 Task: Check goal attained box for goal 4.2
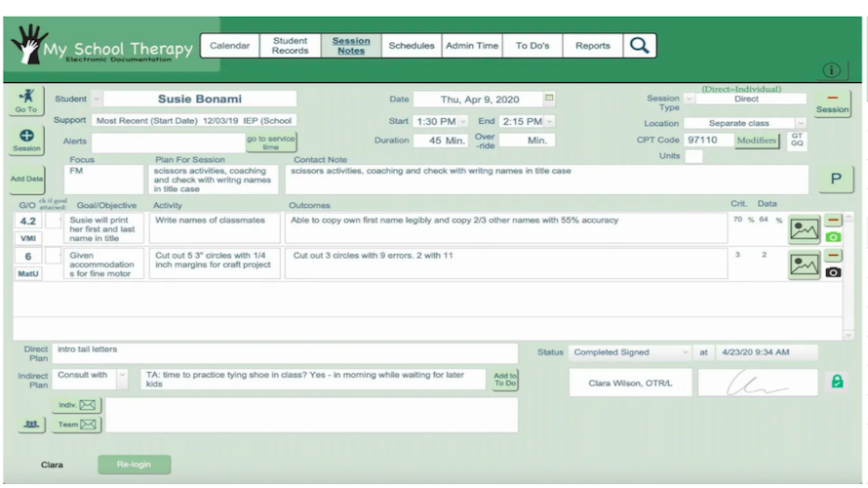53,221
